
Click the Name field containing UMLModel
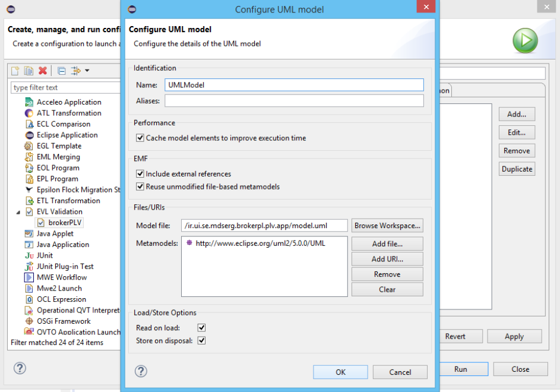click(x=294, y=85)
